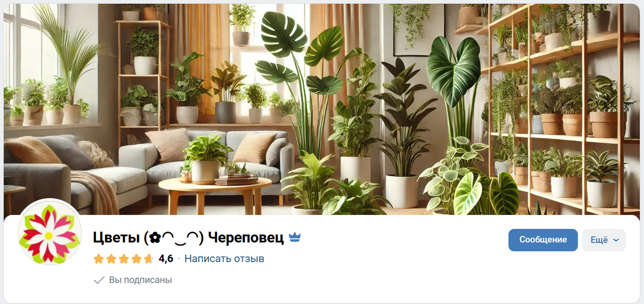
Task: Click the fifth partially filled star
Action: click(x=149, y=259)
